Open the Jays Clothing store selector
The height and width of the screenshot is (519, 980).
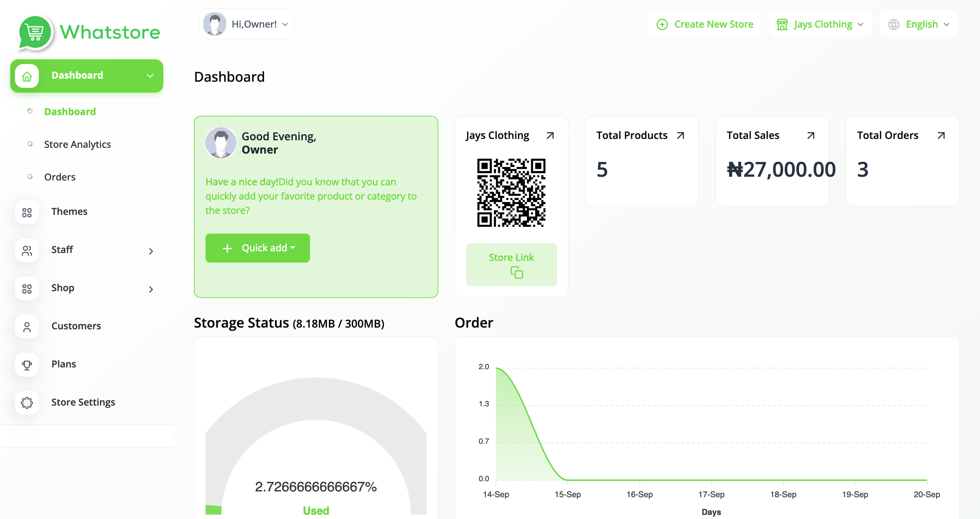click(x=820, y=25)
